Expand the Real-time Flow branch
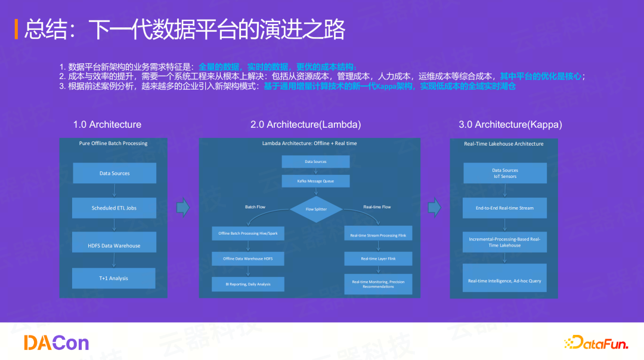The width and height of the screenshot is (644, 360). (378, 207)
